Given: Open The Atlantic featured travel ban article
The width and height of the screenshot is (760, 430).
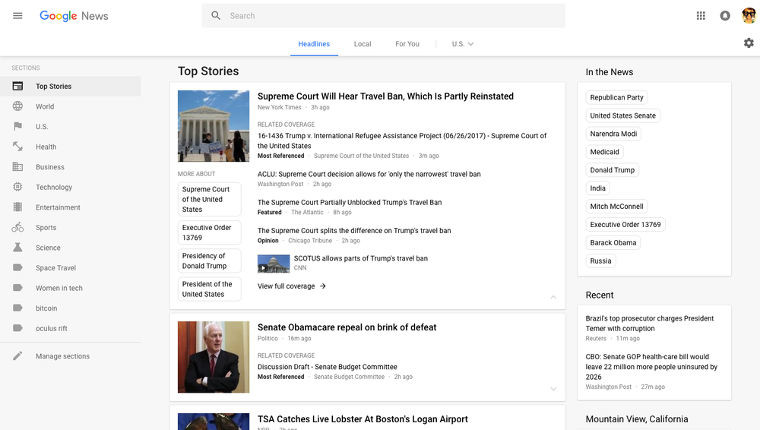Looking at the screenshot, I should pyautogui.click(x=349, y=202).
